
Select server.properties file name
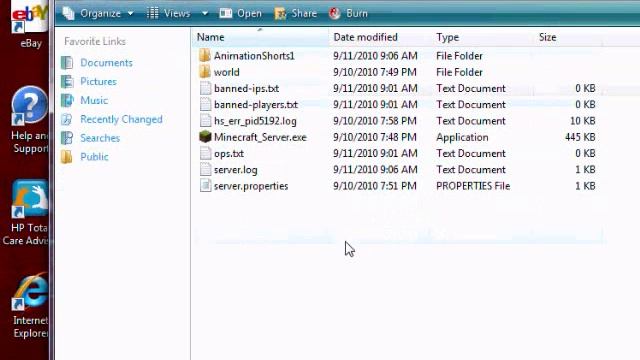(x=251, y=186)
